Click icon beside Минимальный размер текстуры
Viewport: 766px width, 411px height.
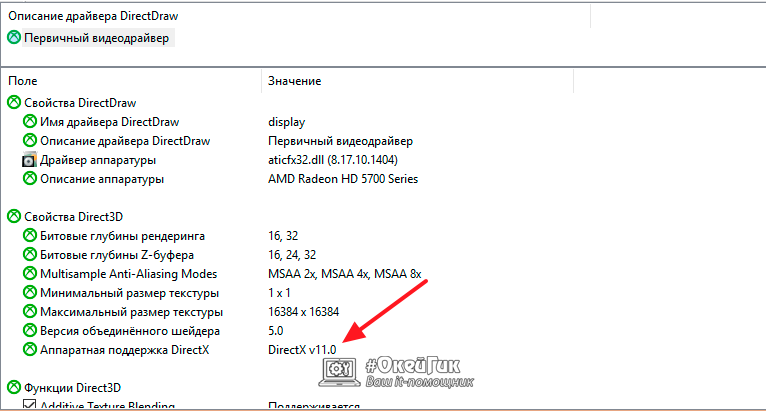[30, 293]
